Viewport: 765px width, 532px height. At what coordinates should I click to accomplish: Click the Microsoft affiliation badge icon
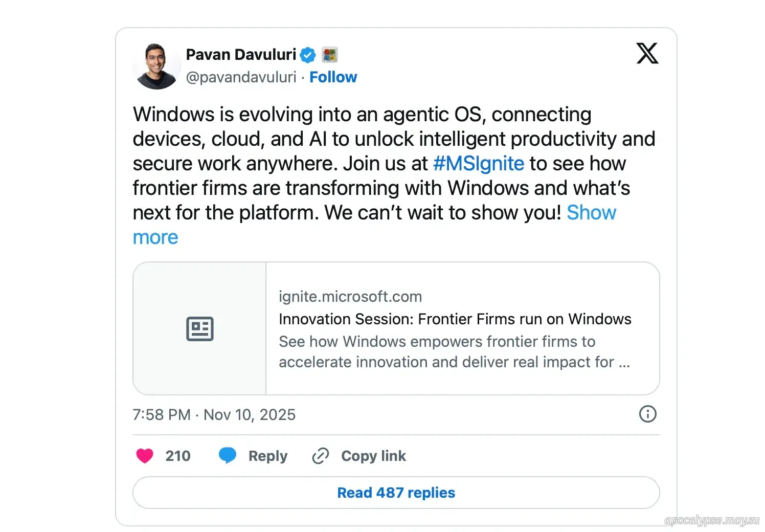pyautogui.click(x=329, y=55)
